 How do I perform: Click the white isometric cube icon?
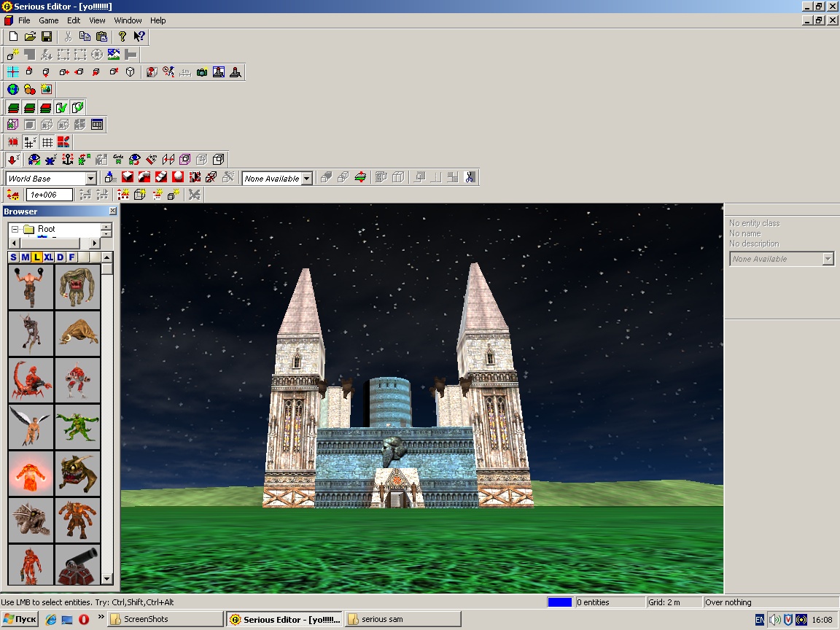tap(131, 71)
